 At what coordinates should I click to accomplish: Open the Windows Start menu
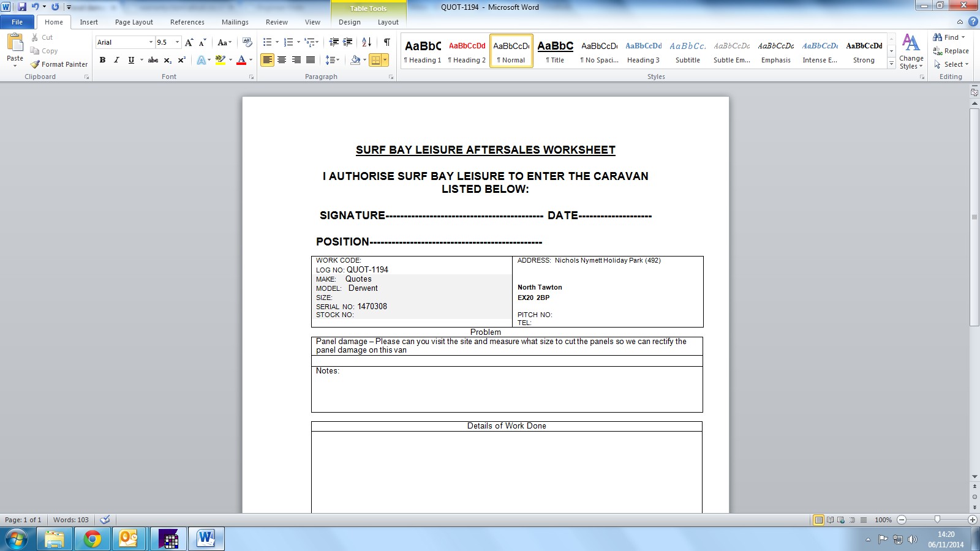[17, 539]
